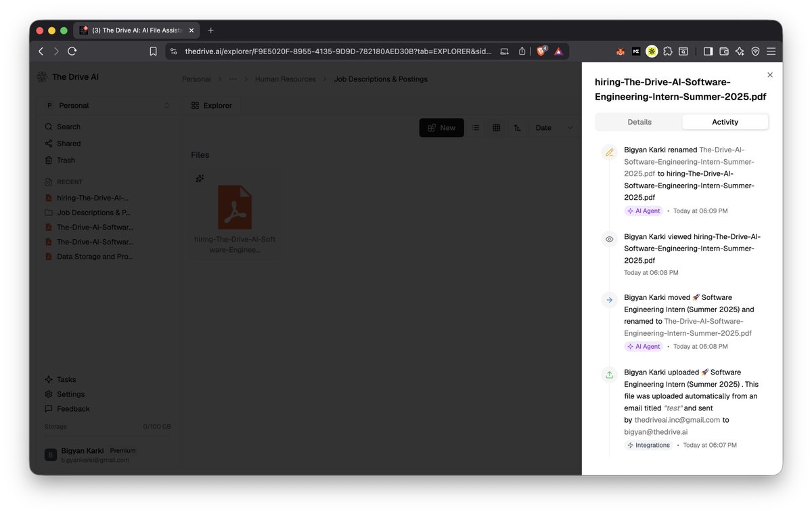This screenshot has width=812, height=514.
Task: Open Brave Shields lion icon
Action: point(542,51)
